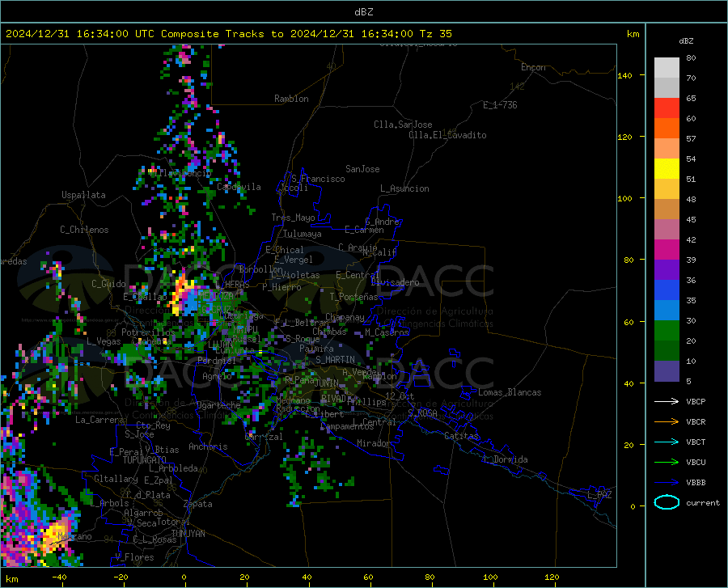Click the 60 km horizontal axis tick

(368, 577)
